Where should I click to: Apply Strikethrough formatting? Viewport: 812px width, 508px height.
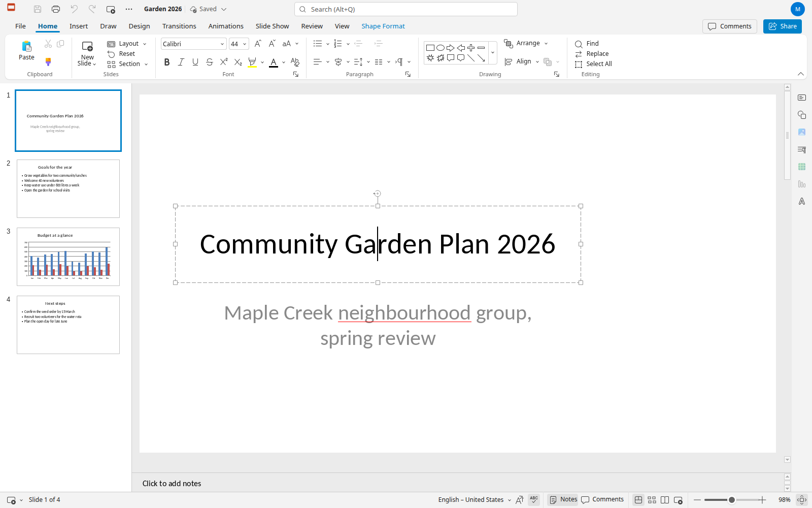pos(210,62)
